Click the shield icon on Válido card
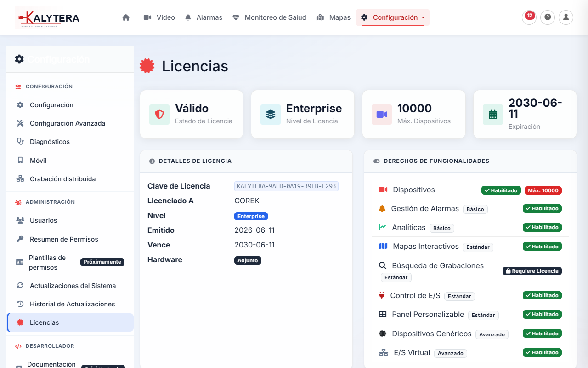The height and width of the screenshot is (368, 588). pos(159,115)
